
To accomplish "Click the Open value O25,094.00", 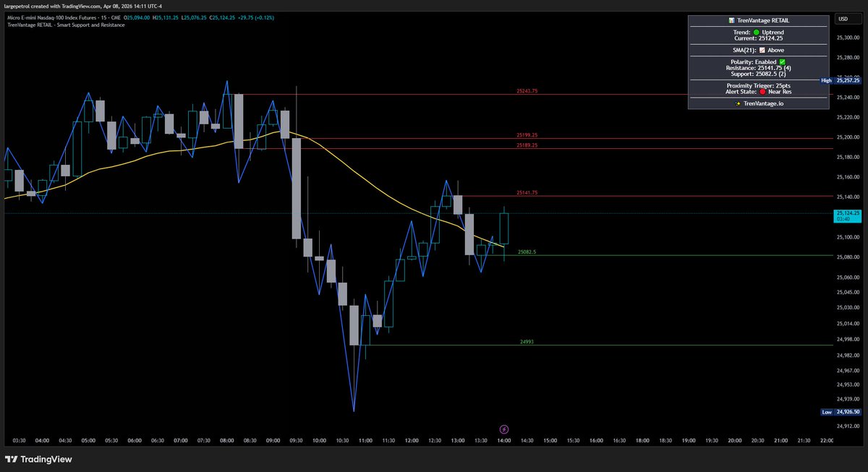I will [136, 17].
